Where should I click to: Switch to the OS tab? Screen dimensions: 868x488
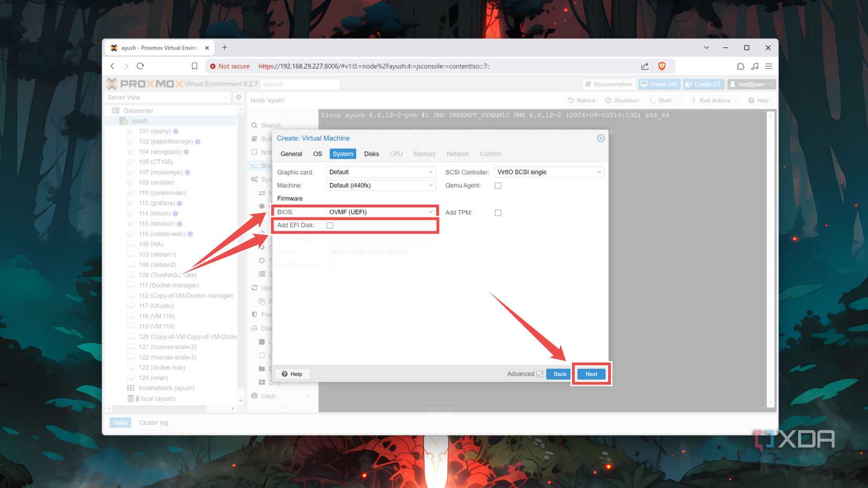coord(318,154)
